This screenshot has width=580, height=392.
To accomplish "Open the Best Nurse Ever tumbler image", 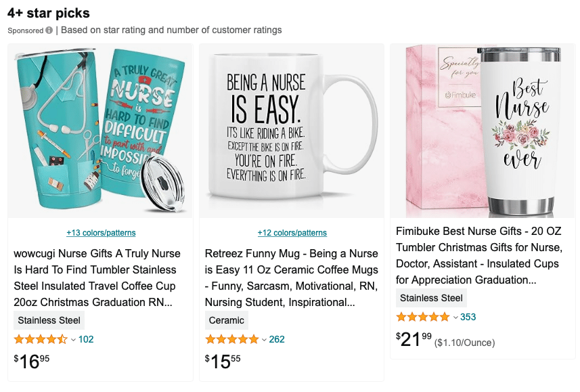I will (483, 131).
